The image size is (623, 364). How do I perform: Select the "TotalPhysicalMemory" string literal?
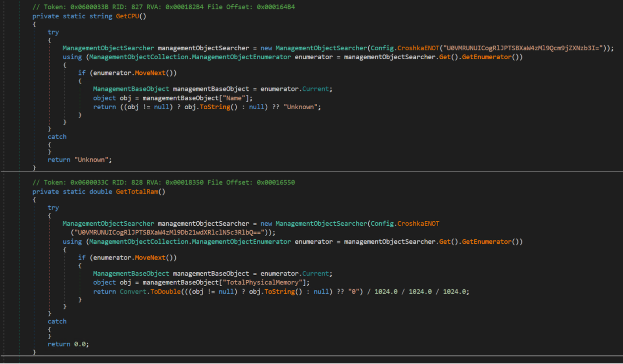pyautogui.click(x=263, y=283)
